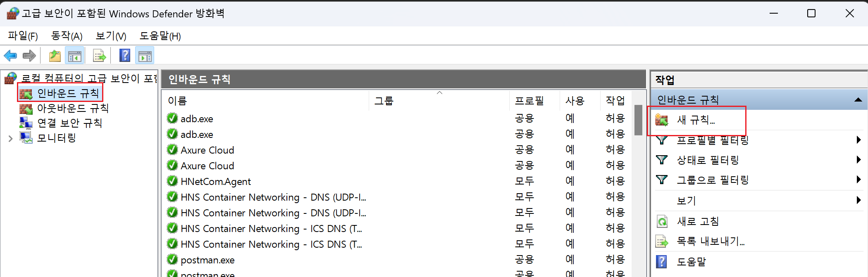This screenshot has height=277, width=868.
Task: Toggle the action pane toolbar icon
Action: (145, 56)
